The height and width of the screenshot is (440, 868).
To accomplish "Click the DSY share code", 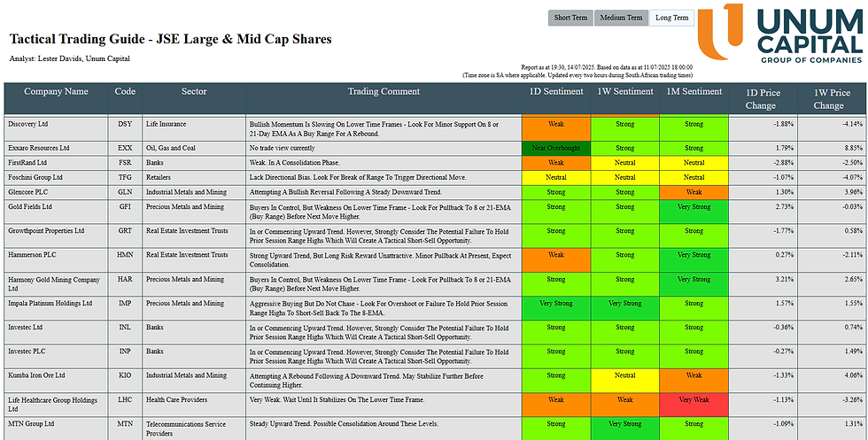I will tap(125, 125).
